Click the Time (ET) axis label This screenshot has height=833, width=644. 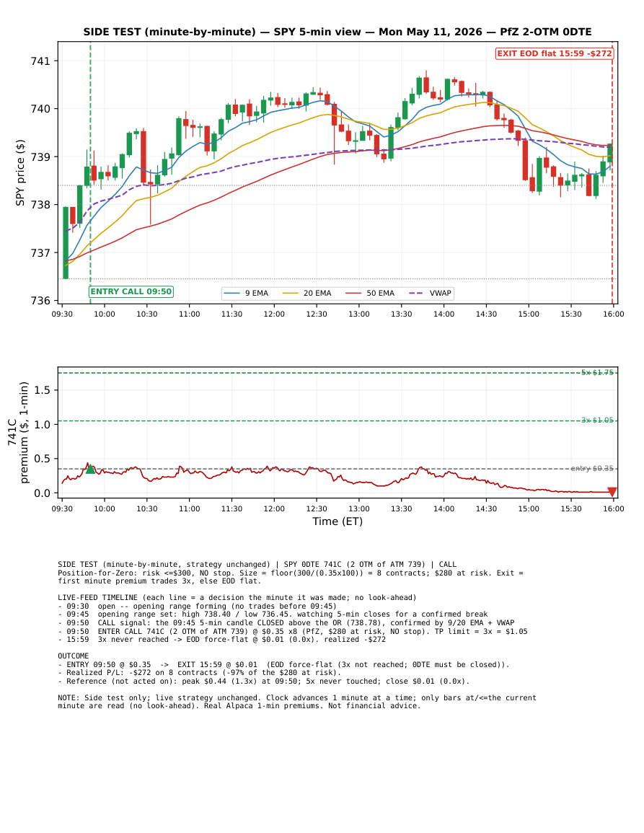pyautogui.click(x=338, y=521)
